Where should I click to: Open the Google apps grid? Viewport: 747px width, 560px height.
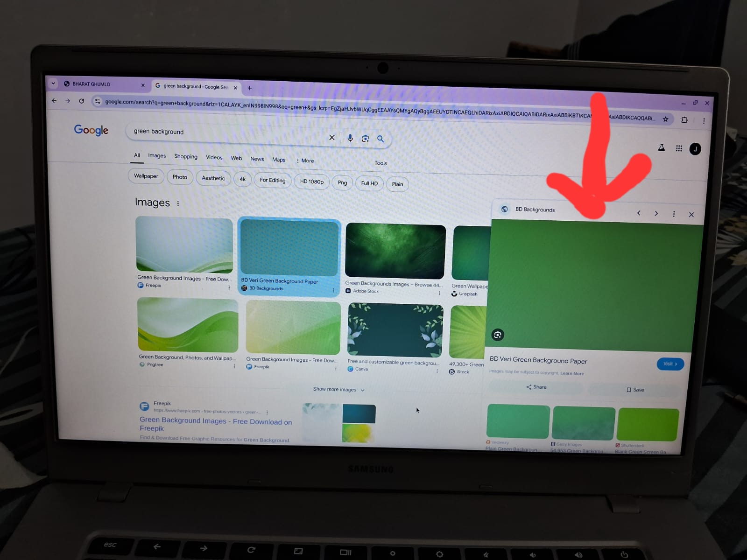point(679,148)
